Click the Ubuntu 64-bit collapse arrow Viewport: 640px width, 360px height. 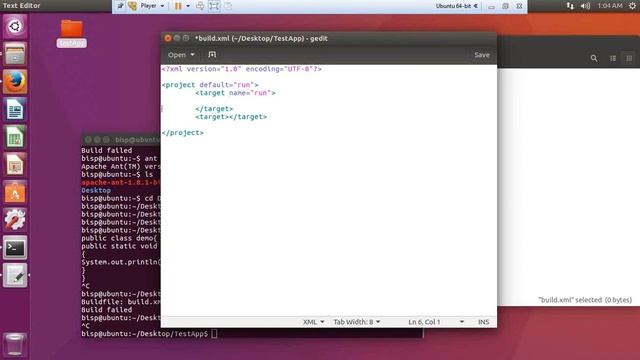click(476, 6)
